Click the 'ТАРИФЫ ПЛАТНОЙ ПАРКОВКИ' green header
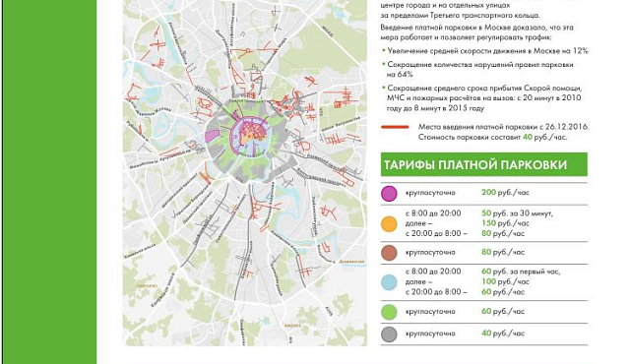This screenshot has width=630, height=364. pyautogui.click(x=483, y=164)
